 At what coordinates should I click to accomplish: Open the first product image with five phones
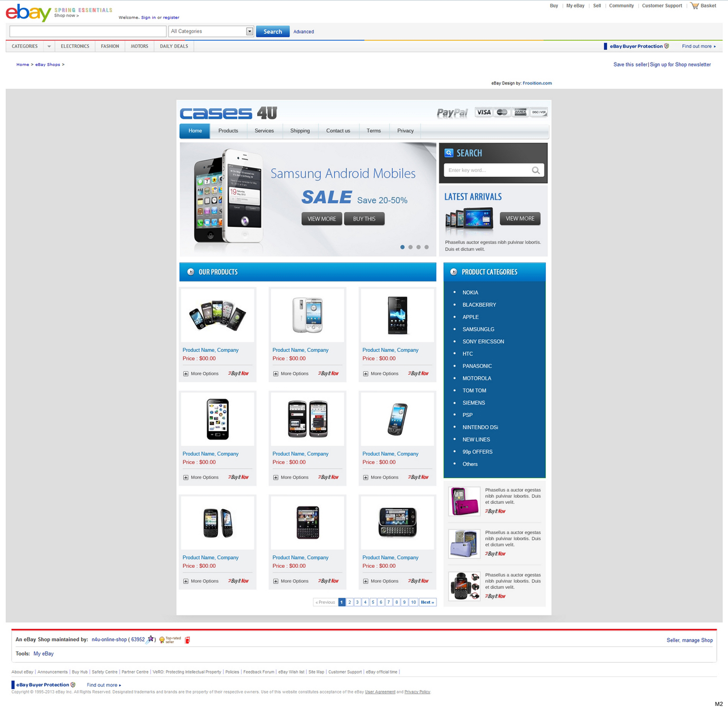pos(217,315)
